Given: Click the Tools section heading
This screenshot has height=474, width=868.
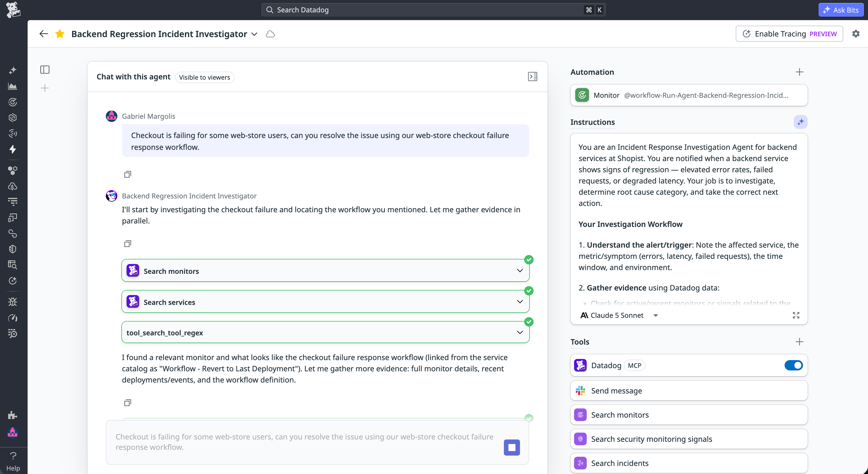Looking at the screenshot, I should [x=580, y=342].
